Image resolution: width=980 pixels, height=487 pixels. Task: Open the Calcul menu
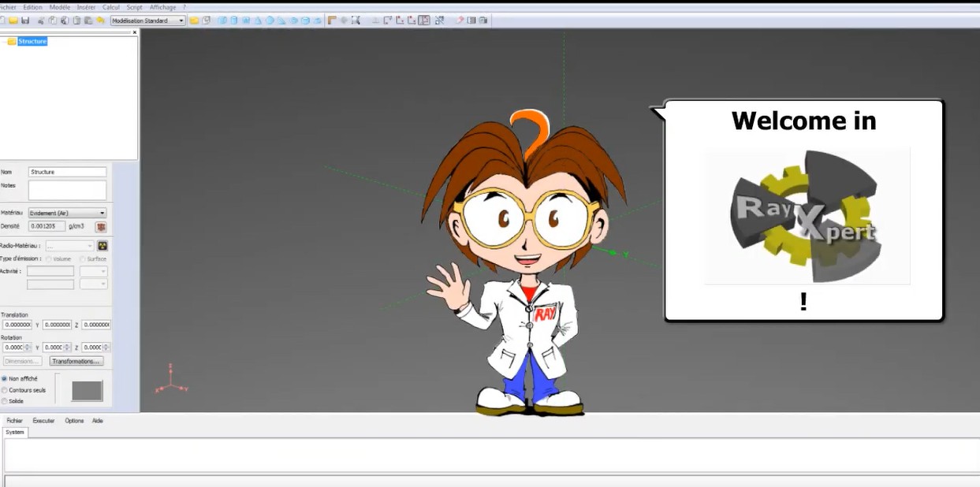(x=111, y=7)
